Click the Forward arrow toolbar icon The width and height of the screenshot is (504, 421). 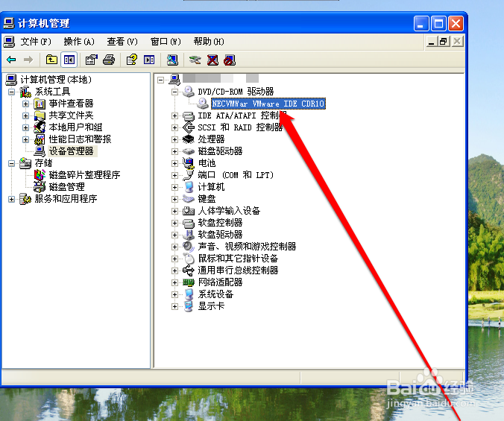(x=28, y=60)
